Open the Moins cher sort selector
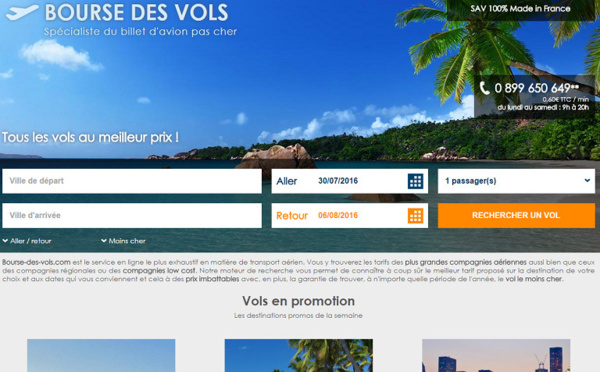The width and height of the screenshot is (600, 372). click(123, 241)
